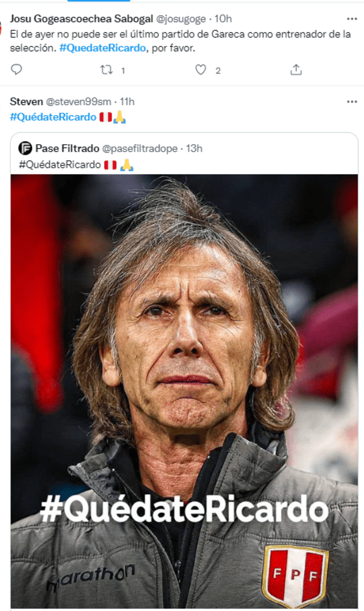Viewport: 364px width, 611px height.
Task: Open the Pase Filtrado account name
Action: coord(66,149)
